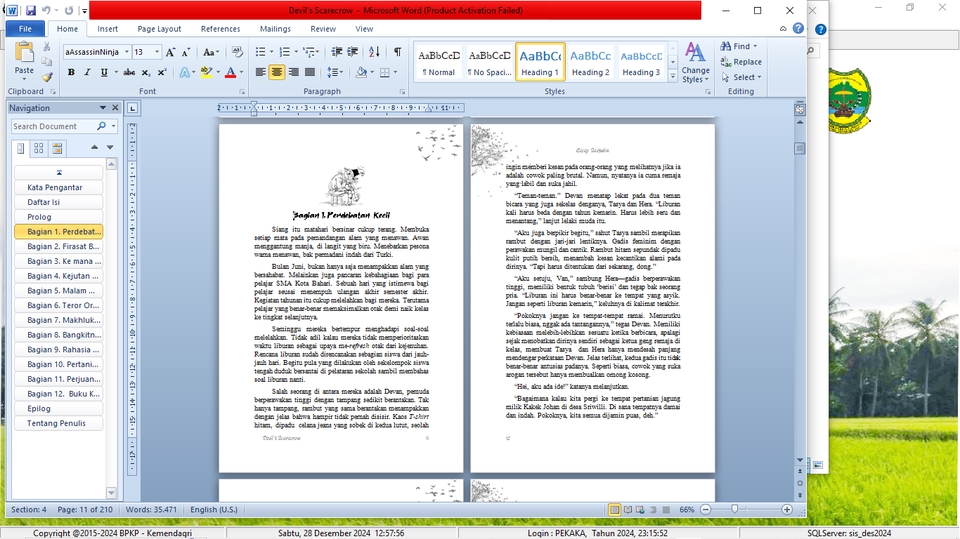This screenshot has width=960, height=539.
Task: Click the zoom slider handle
Action: pos(735,509)
